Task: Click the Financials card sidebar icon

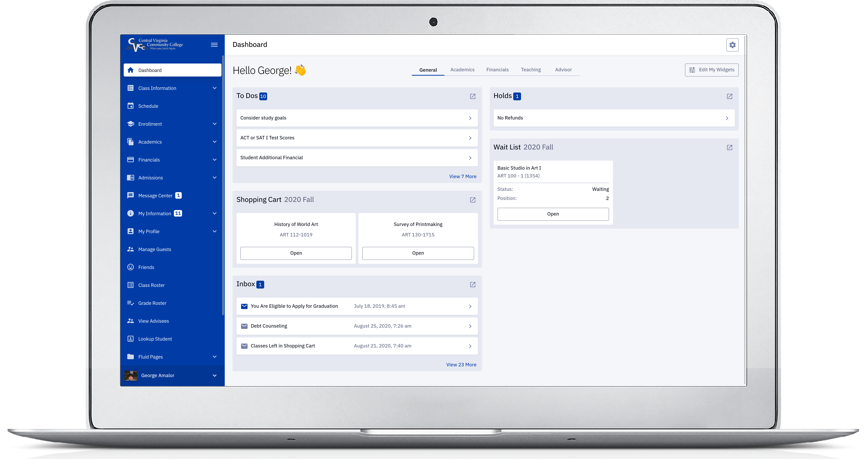Action: [x=130, y=160]
